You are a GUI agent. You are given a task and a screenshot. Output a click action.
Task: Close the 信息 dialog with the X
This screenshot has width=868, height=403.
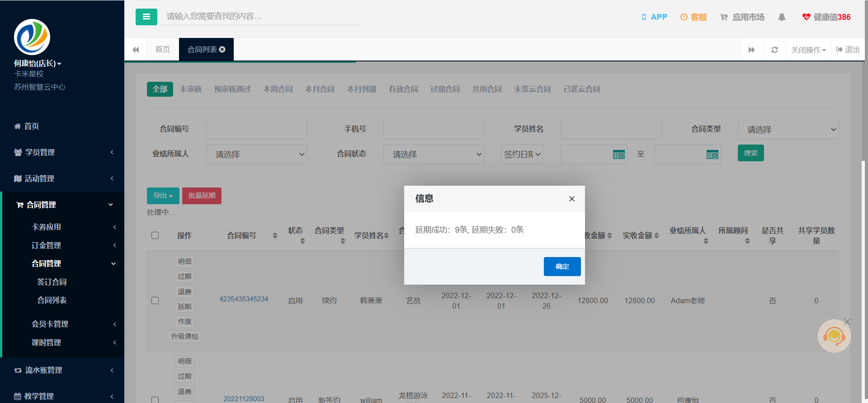572,199
